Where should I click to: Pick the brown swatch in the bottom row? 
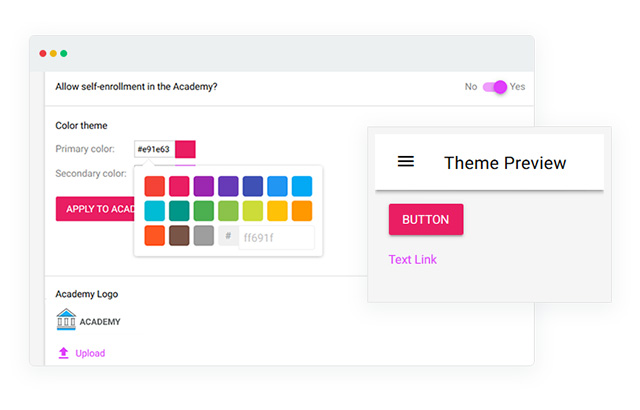(x=179, y=236)
